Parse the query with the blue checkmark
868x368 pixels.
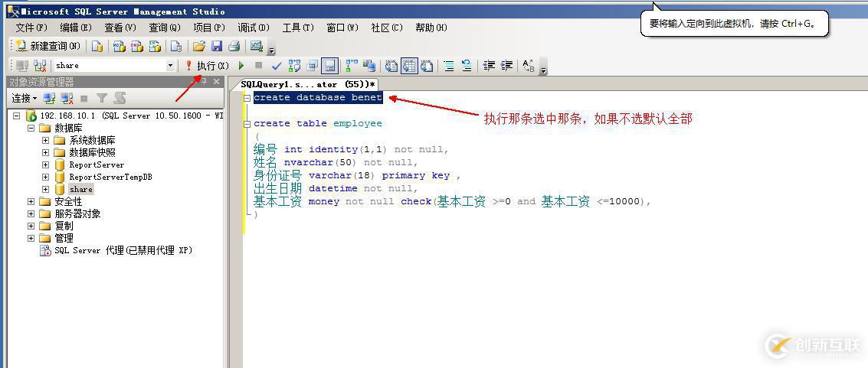[x=277, y=66]
